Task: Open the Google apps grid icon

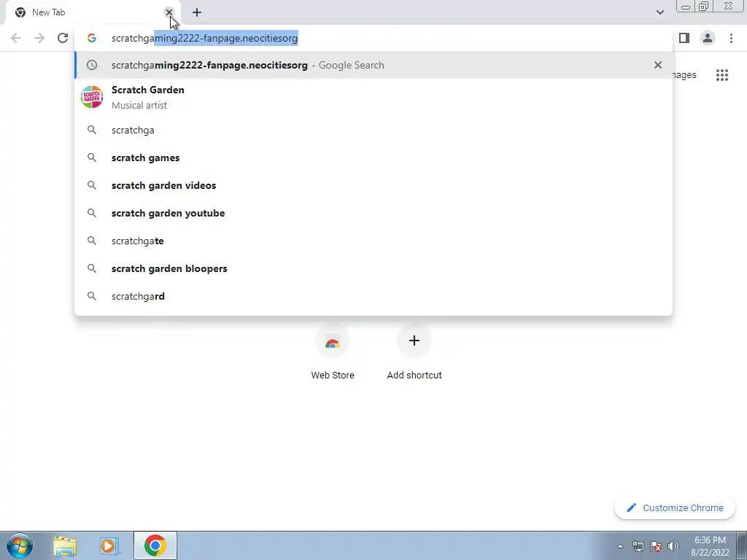Action: click(722, 75)
